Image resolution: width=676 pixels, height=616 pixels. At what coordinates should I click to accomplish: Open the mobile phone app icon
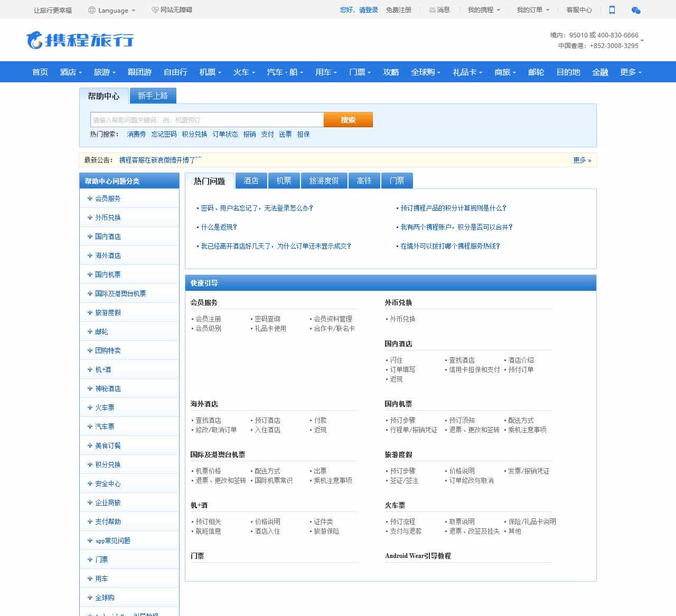(x=612, y=10)
